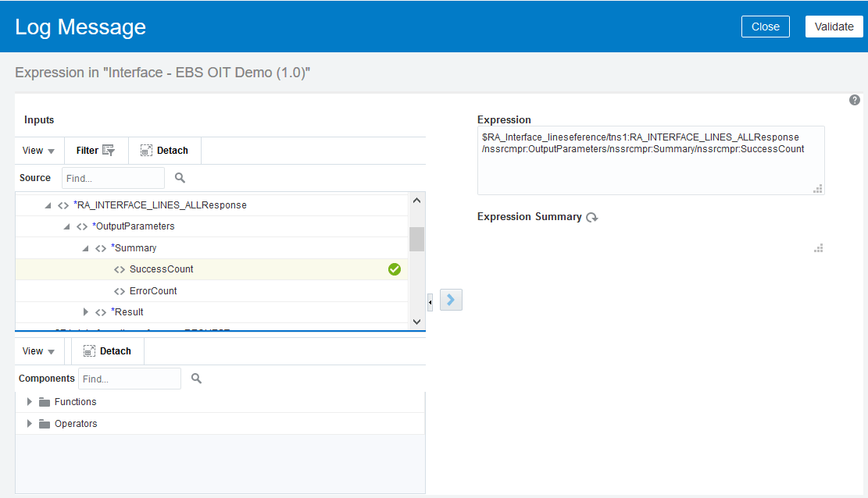The height and width of the screenshot is (498, 868).
Task: Open the help question mark icon
Action: pyautogui.click(x=854, y=100)
